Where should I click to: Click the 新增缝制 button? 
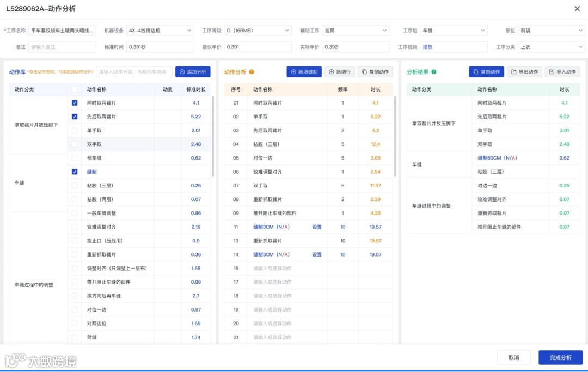coord(304,72)
